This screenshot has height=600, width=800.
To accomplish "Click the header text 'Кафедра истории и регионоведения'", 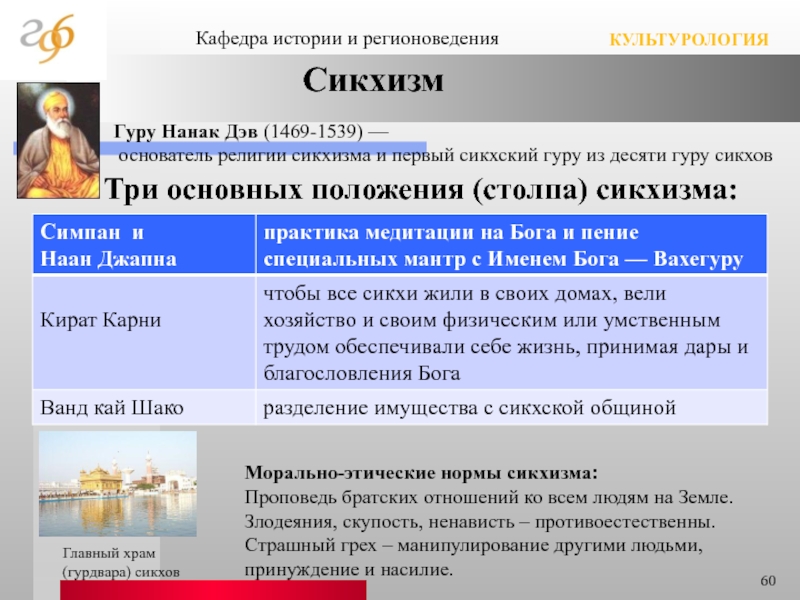I will (x=347, y=39).
